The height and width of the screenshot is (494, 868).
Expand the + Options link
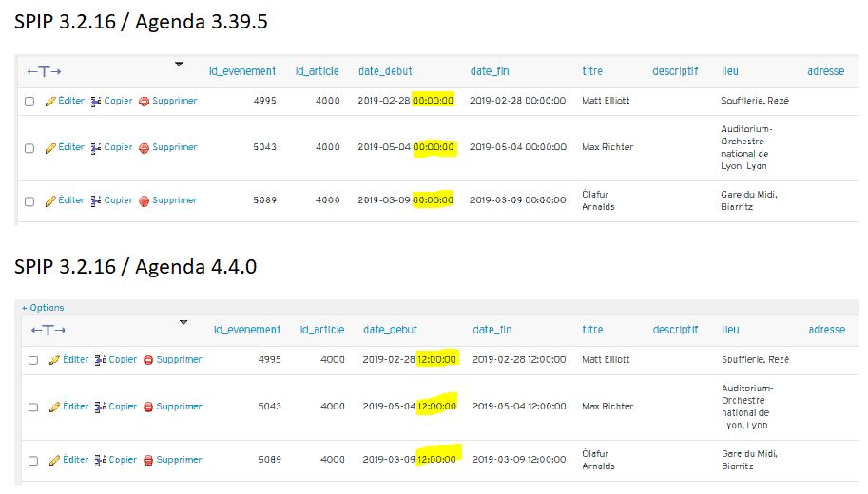43,308
